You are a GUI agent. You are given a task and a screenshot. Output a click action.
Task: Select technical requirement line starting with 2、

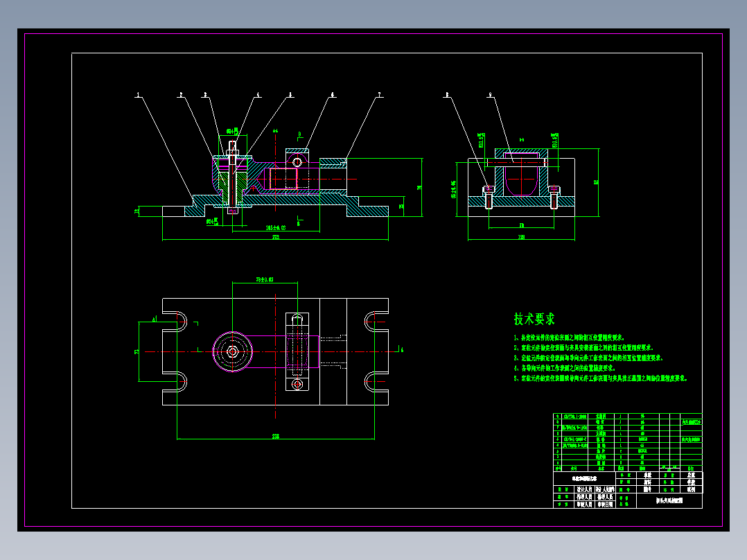click(583, 348)
